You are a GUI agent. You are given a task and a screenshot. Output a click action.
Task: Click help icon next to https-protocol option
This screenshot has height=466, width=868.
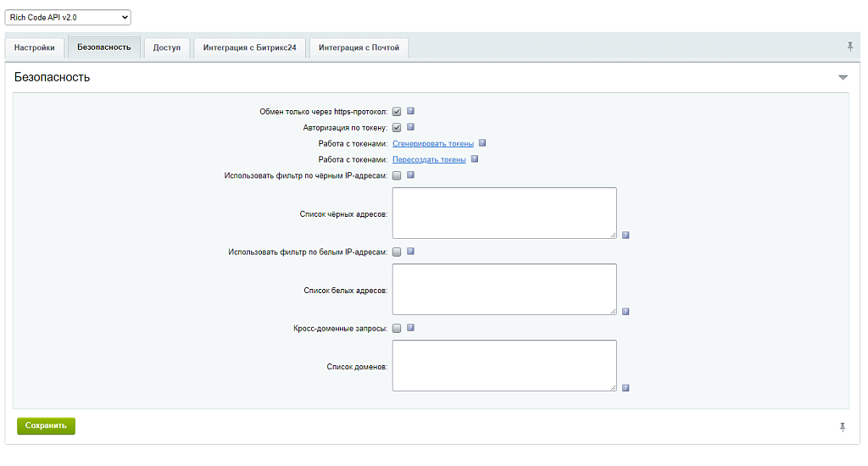[410, 111]
